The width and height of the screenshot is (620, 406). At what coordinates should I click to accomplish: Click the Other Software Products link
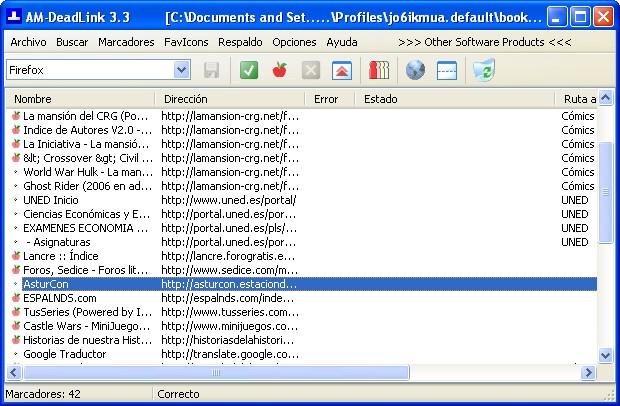pos(484,42)
